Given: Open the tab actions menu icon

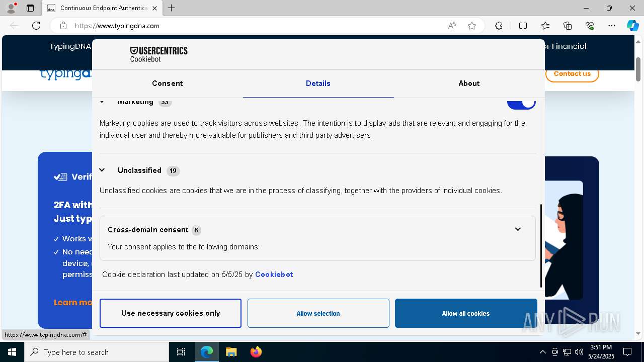Looking at the screenshot, I should [x=30, y=8].
